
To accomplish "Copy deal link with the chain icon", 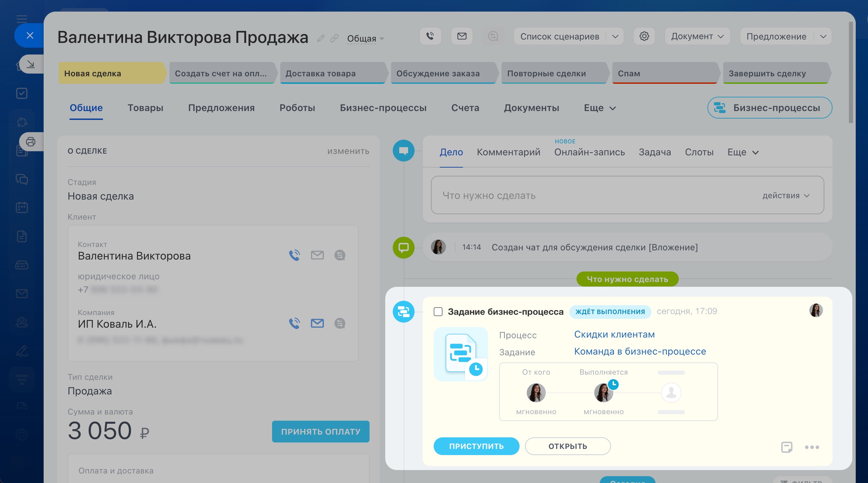I will click(334, 38).
